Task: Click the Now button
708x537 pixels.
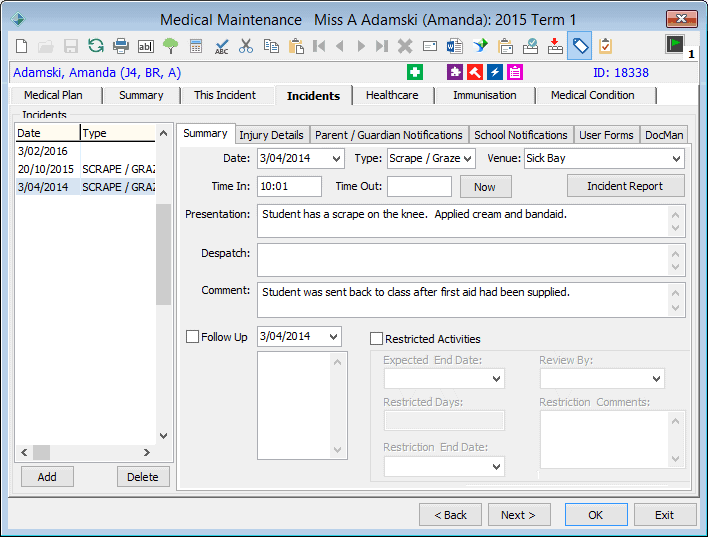Action: point(485,187)
